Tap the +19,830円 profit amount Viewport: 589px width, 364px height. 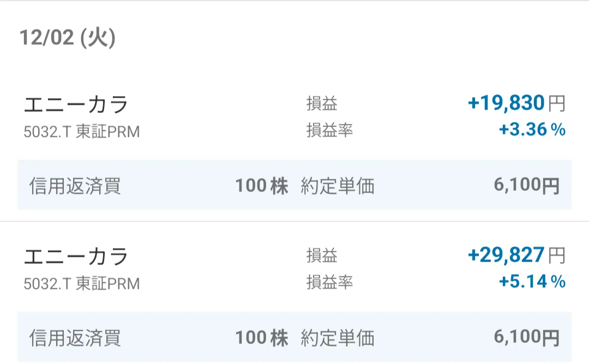(516, 103)
